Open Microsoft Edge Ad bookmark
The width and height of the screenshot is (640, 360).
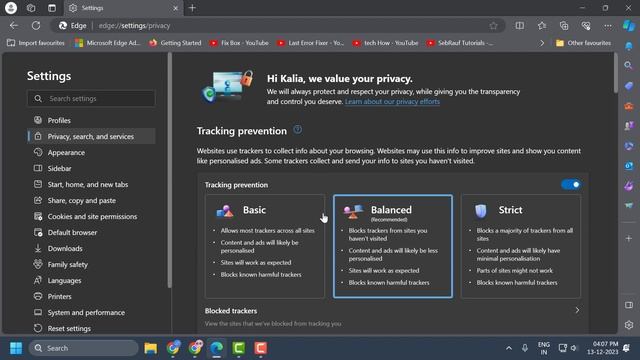[108, 43]
